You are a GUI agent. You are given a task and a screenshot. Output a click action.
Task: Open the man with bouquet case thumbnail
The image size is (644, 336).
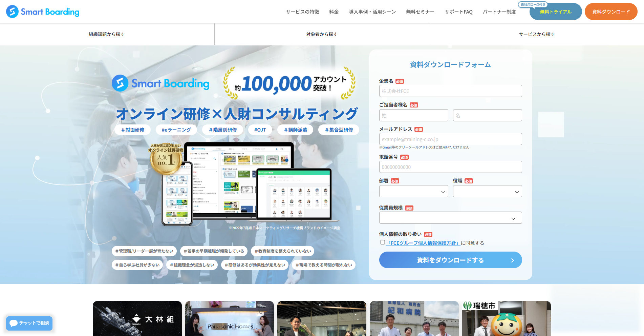click(322, 318)
